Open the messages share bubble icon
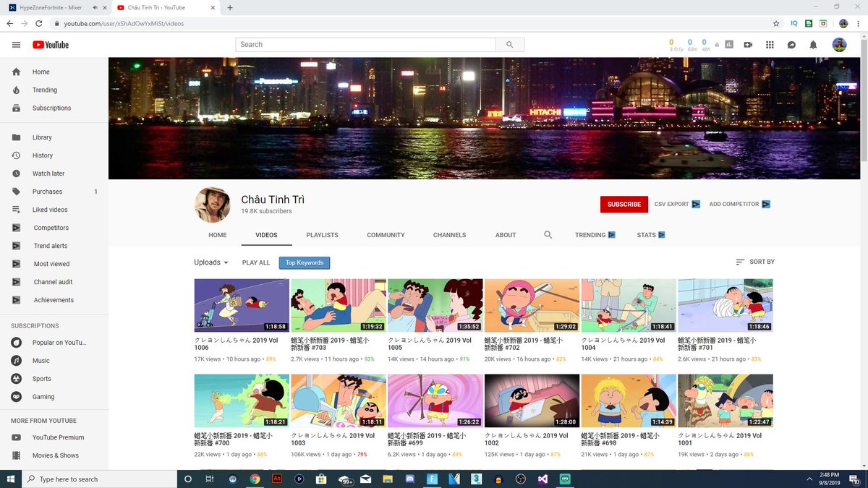The height and width of the screenshot is (488, 868). click(x=791, y=45)
